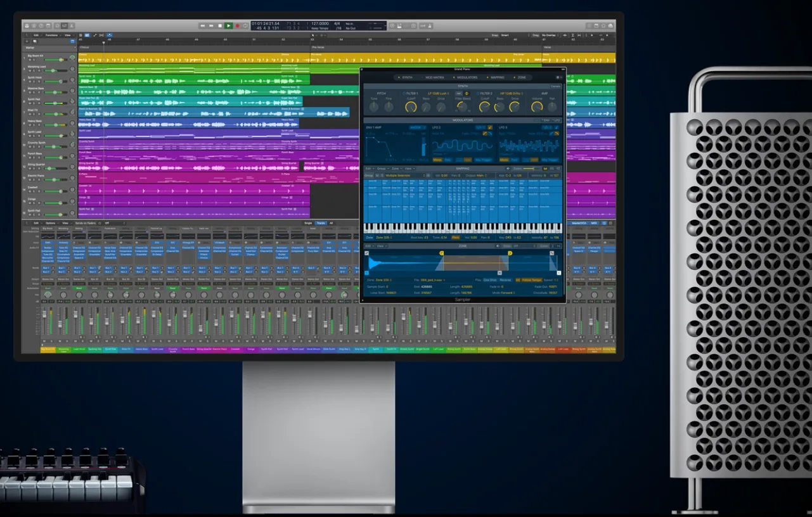The width and height of the screenshot is (812, 517).
Task: Click the Zone preview speaker icon
Action: tap(498, 246)
